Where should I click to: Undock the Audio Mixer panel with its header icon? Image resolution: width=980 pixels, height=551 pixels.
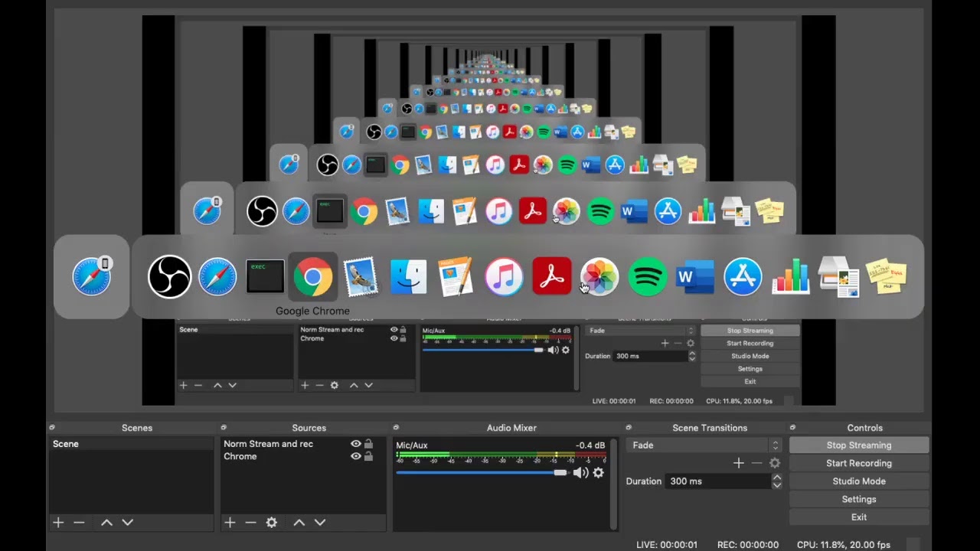(x=396, y=428)
